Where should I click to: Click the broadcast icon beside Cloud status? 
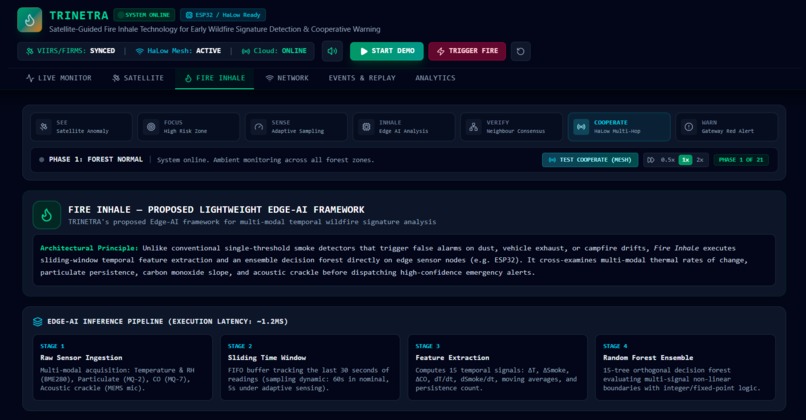tap(246, 51)
